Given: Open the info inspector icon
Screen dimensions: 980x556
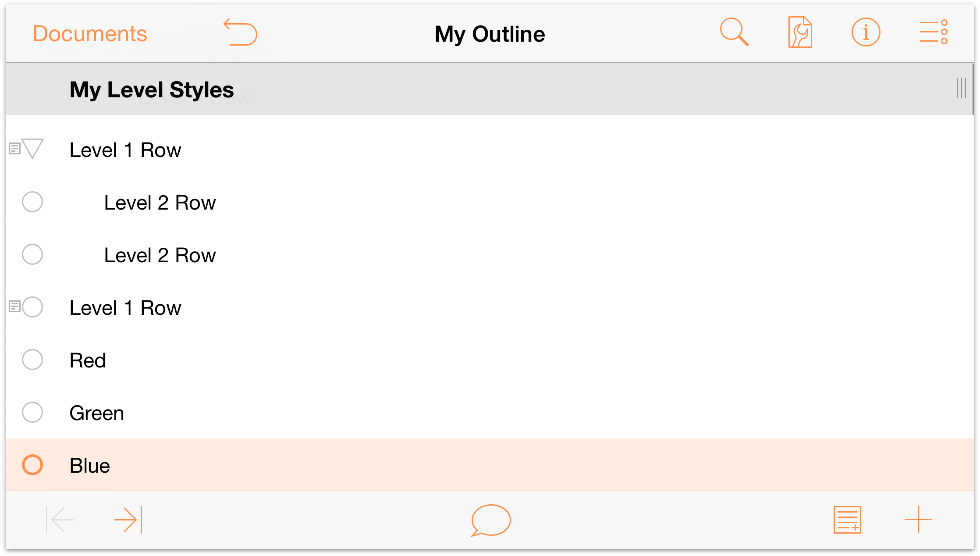Looking at the screenshot, I should [866, 32].
